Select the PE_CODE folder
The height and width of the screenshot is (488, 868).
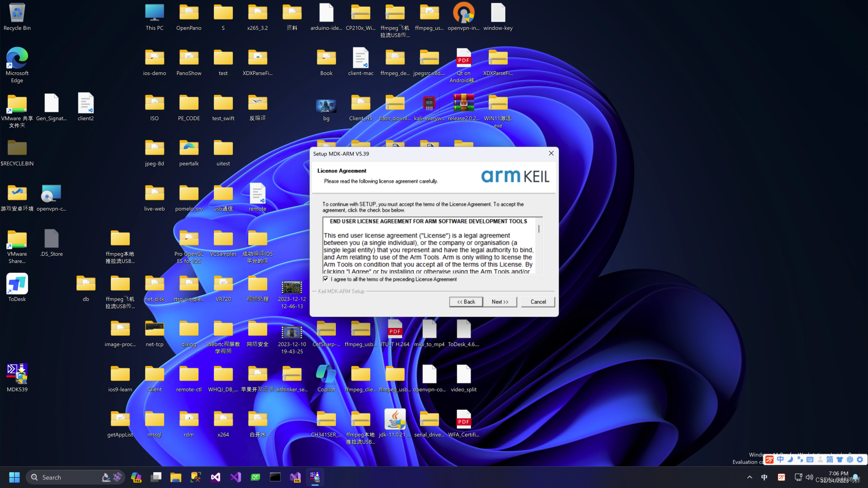189,108
